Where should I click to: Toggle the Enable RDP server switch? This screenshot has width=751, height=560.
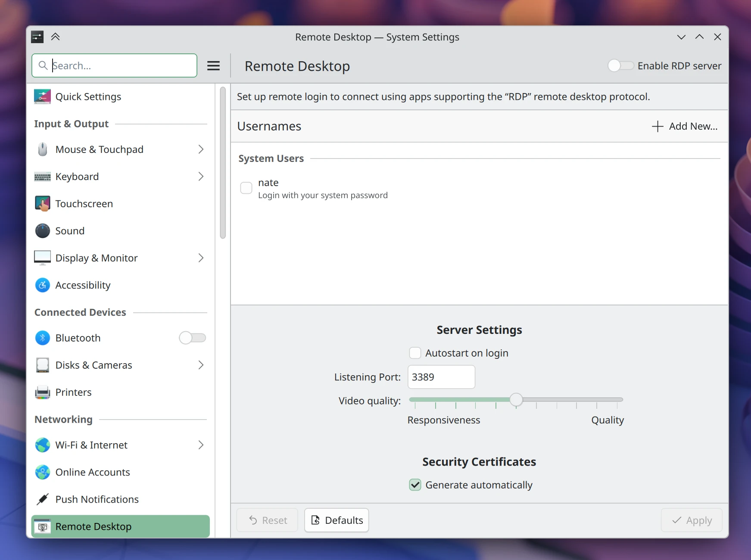pos(620,66)
